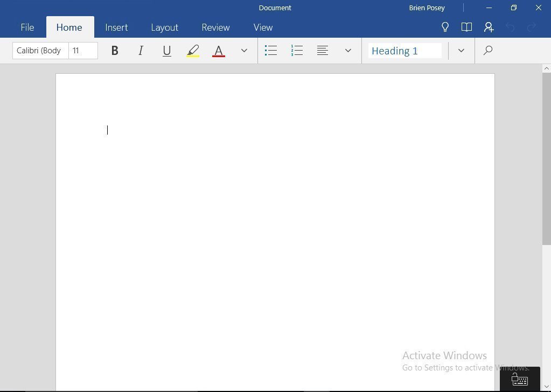Expand paragraph alignment options
551x392 pixels.
click(x=348, y=50)
